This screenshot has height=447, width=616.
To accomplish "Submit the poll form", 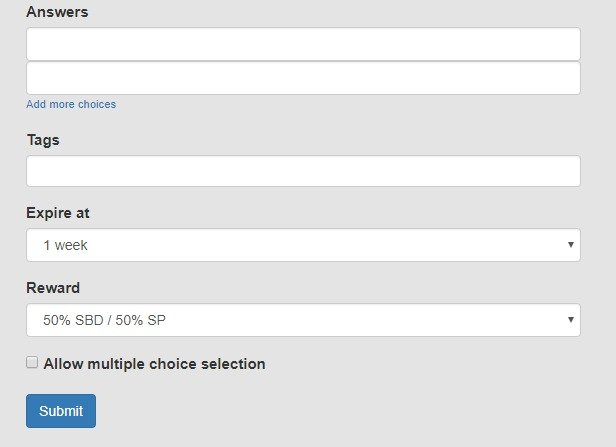I will [x=61, y=411].
